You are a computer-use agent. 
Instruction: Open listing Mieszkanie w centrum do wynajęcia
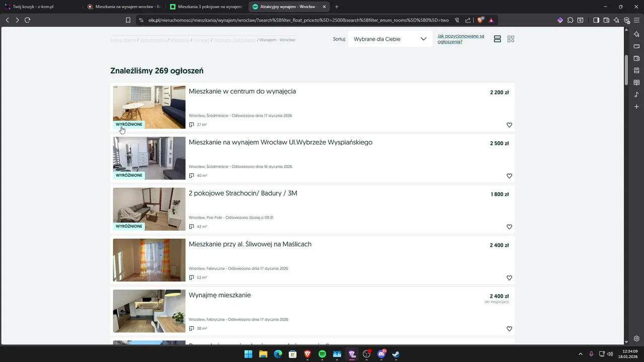pos(242,92)
